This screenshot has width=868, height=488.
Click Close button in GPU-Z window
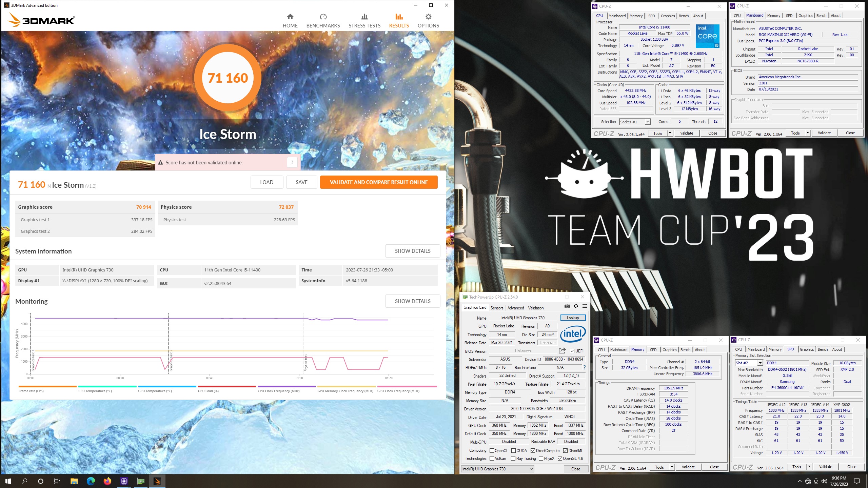575,469
